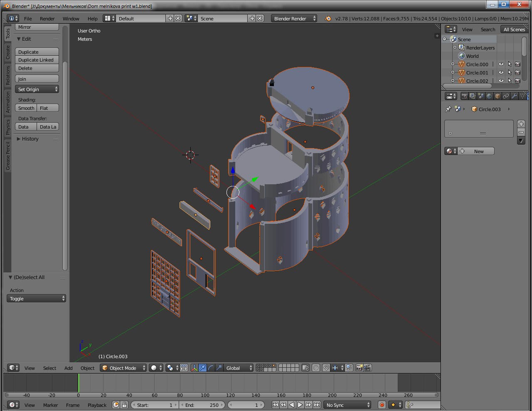532x411 pixels.
Task: Open the active keying set field
Action: click(423, 405)
